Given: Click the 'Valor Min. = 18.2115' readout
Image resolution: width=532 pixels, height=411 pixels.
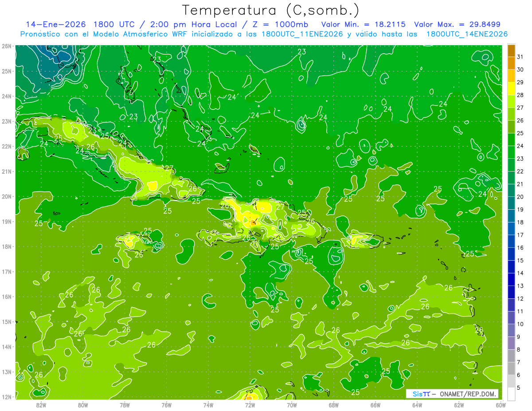Looking at the screenshot, I should 364,24.
